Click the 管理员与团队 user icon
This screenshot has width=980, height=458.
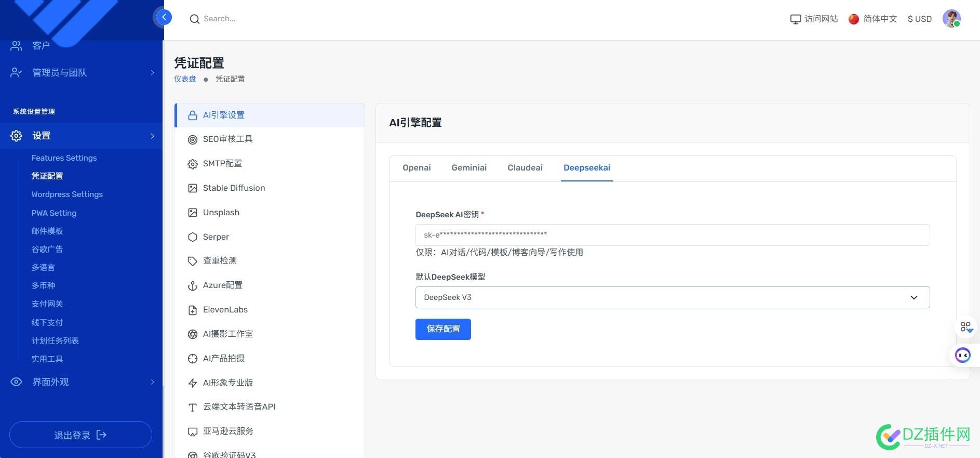point(16,72)
